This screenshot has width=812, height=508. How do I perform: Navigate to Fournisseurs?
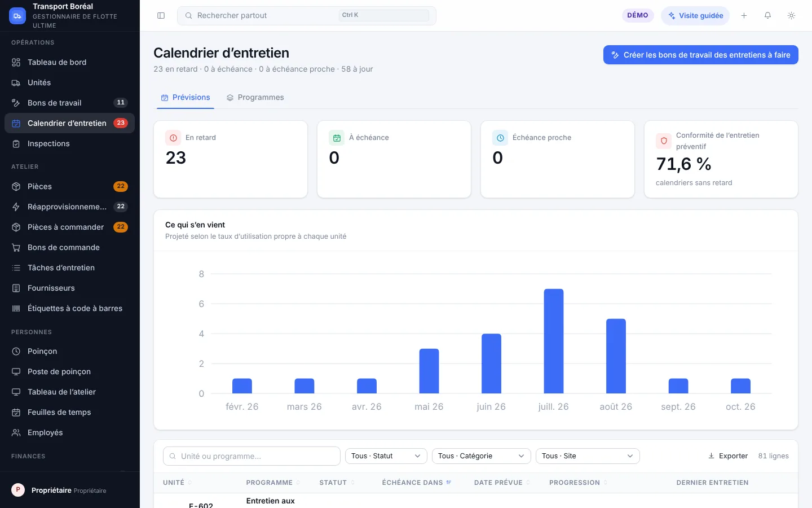tap(69, 288)
